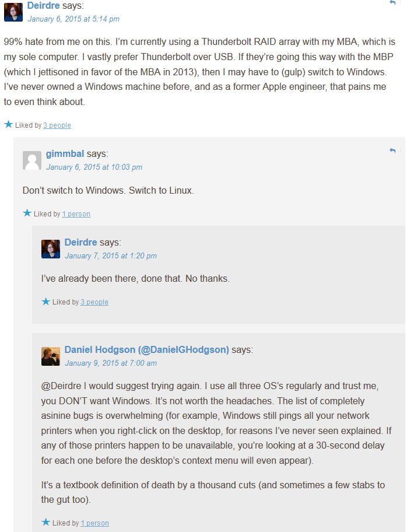Click reply arrow on gimmbal's comment
417x532 pixels.
click(393, 150)
